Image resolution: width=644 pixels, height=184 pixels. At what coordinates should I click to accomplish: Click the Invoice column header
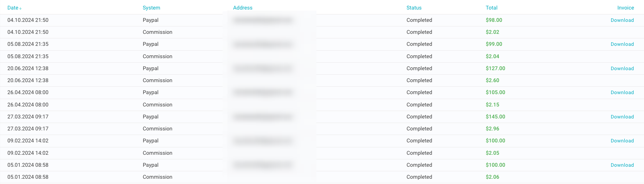click(626, 8)
